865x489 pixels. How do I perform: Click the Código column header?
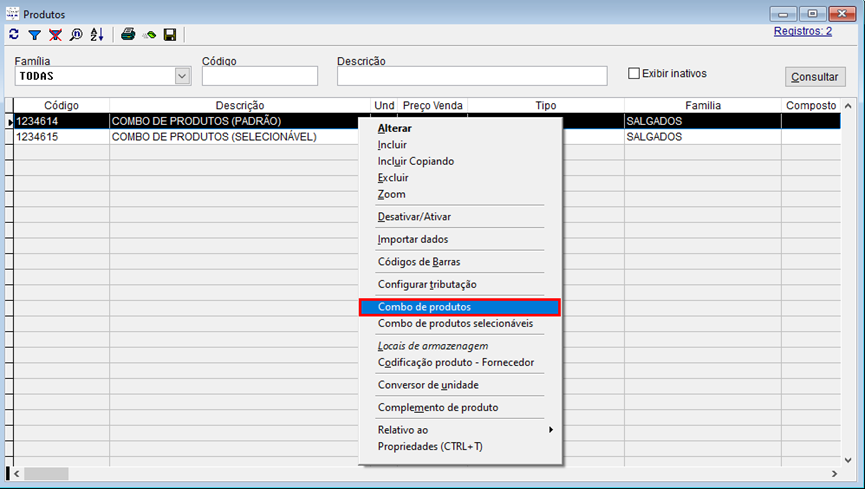click(61, 105)
